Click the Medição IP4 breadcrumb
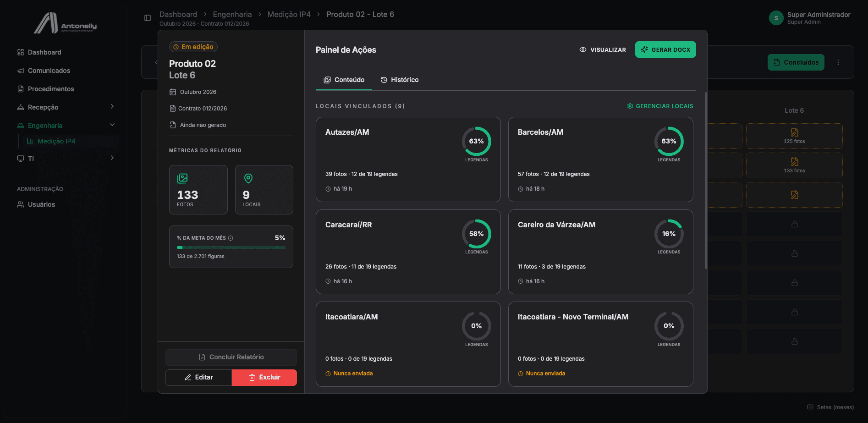This screenshot has width=868, height=423. (289, 14)
